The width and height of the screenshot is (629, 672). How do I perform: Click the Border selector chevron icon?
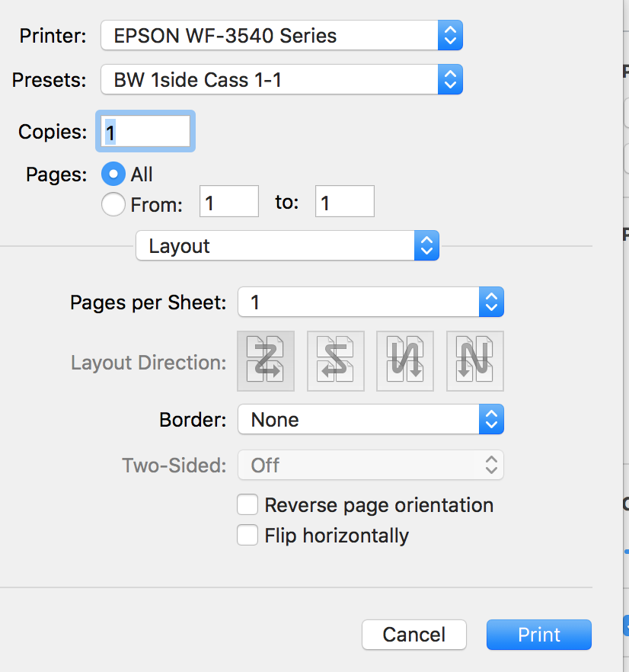(x=492, y=419)
